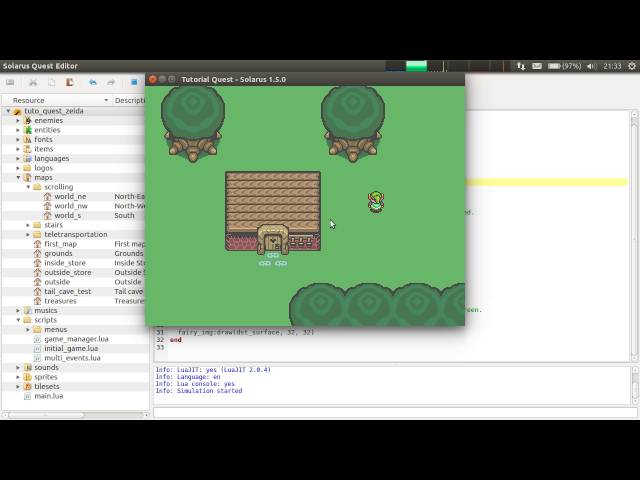Click the fonts resource icon
This screenshot has width=640, height=480.
28,139
